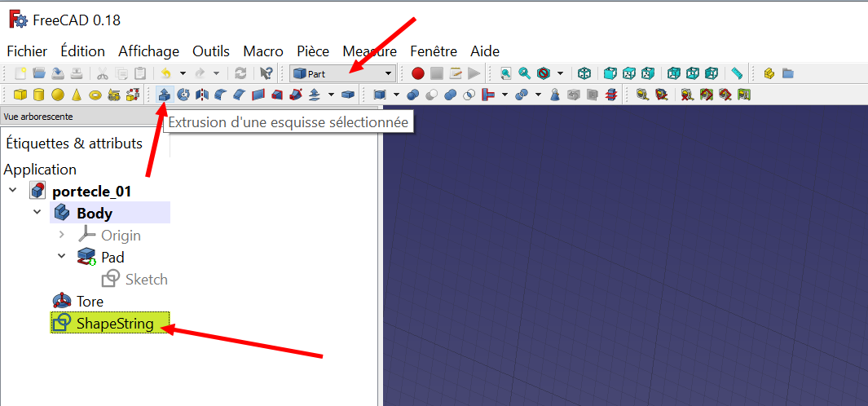
Task: Select the Measure linear icon
Action: coord(641,95)
